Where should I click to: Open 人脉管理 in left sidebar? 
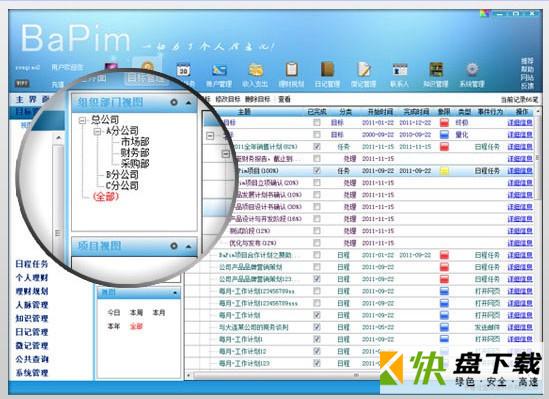32,305
